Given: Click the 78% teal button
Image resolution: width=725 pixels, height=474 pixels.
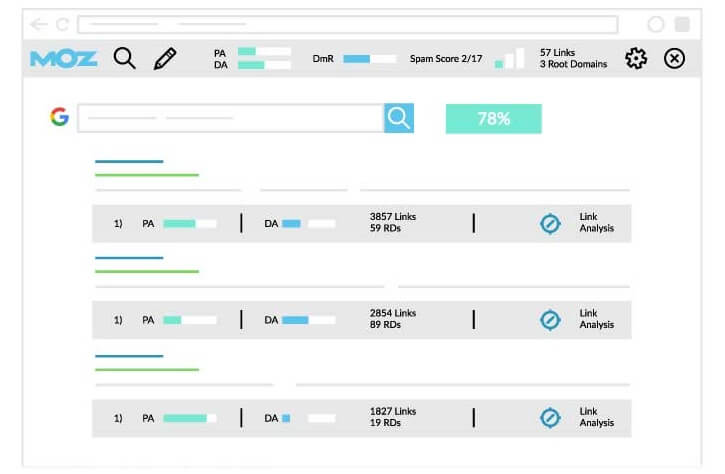Looking at the screenshot, I should 493,118.
